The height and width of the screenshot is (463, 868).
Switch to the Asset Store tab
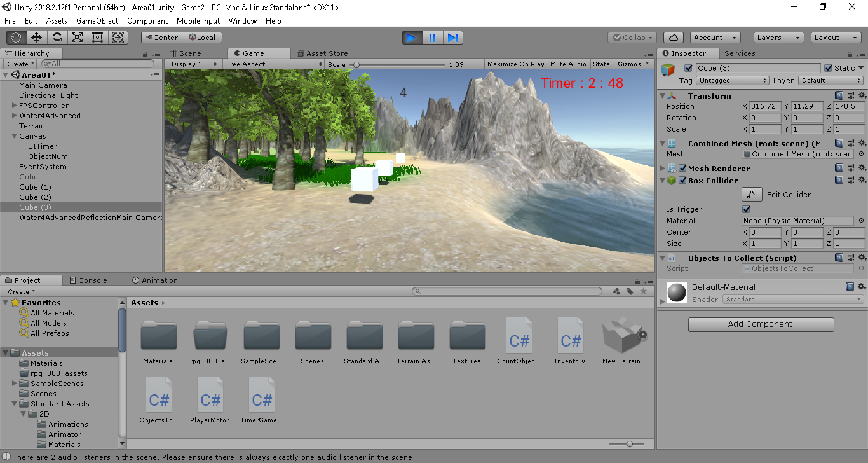click(322, 53)
